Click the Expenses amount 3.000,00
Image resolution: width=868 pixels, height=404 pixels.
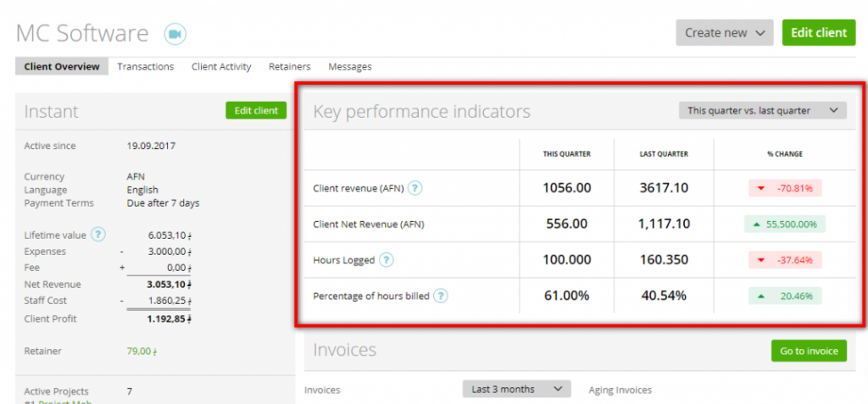pyautogui.click(x=170, y=252)
